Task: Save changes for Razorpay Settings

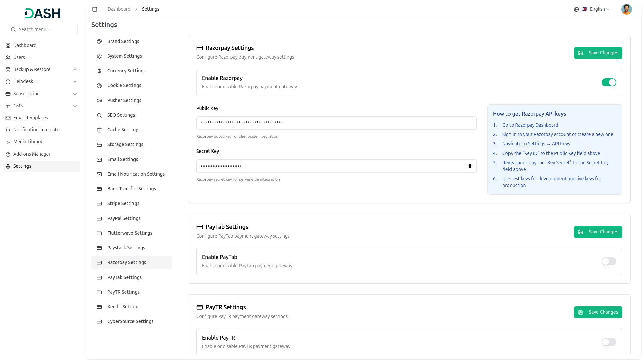Action: pyautogui.click(x=598, y=53)
